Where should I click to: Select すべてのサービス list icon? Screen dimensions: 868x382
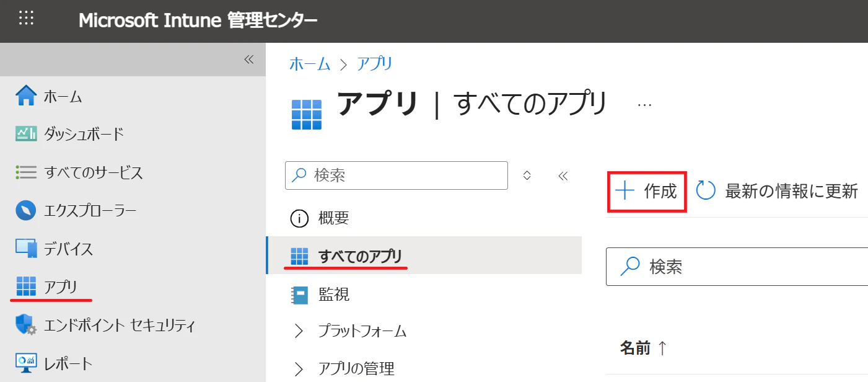click(x=26, y=172)
